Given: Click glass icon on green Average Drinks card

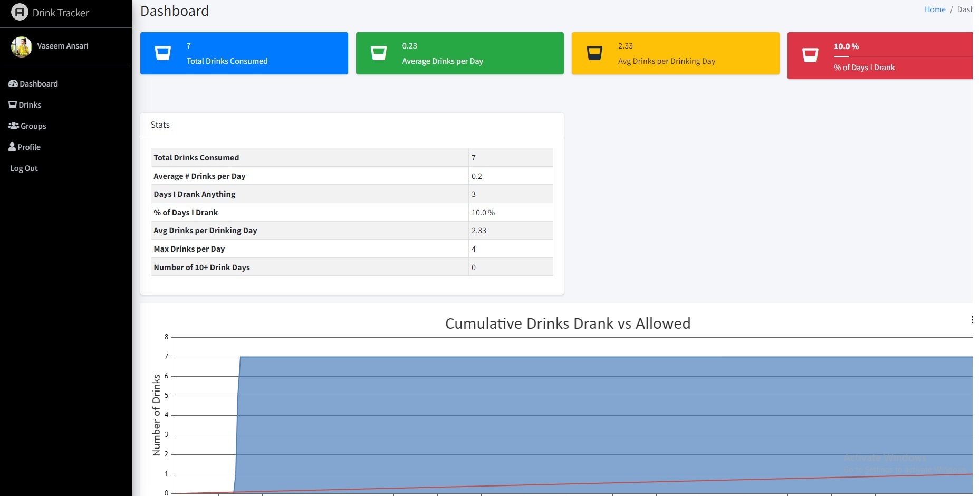Looking at the screenshot, I should tap(378, 53).
